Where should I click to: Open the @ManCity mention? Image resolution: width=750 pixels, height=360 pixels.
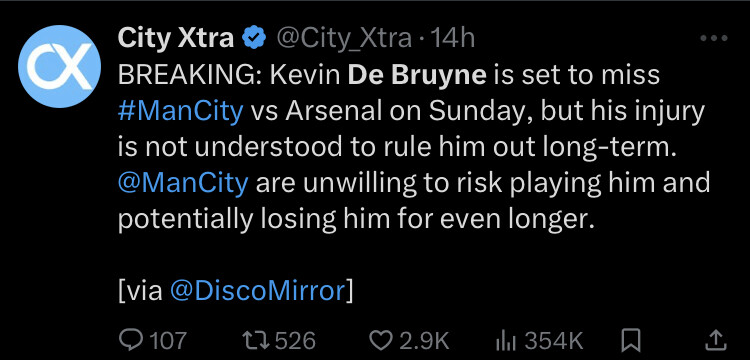click(x=183, y=183)
